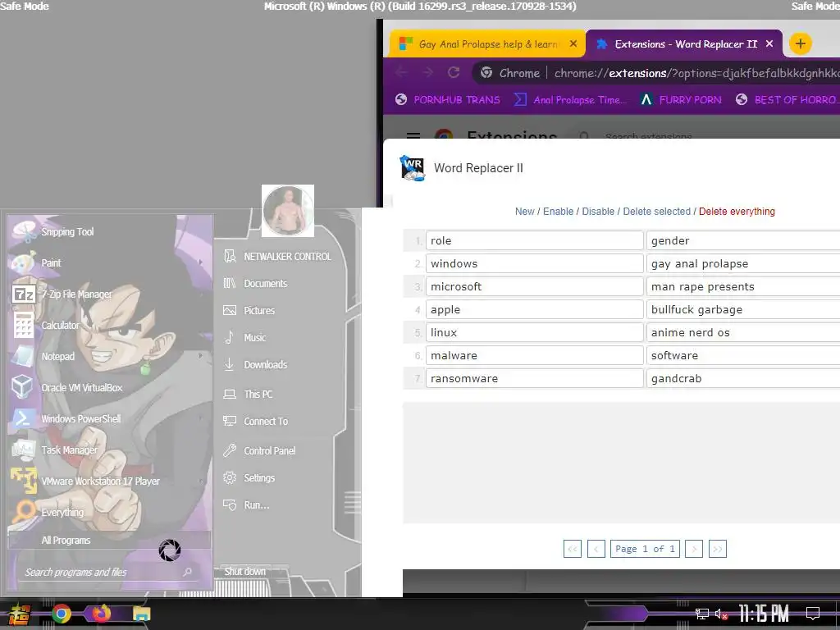Open the network icon in the system tray
This screenshot has height=630, width=840.
click(x=701, y=614)
